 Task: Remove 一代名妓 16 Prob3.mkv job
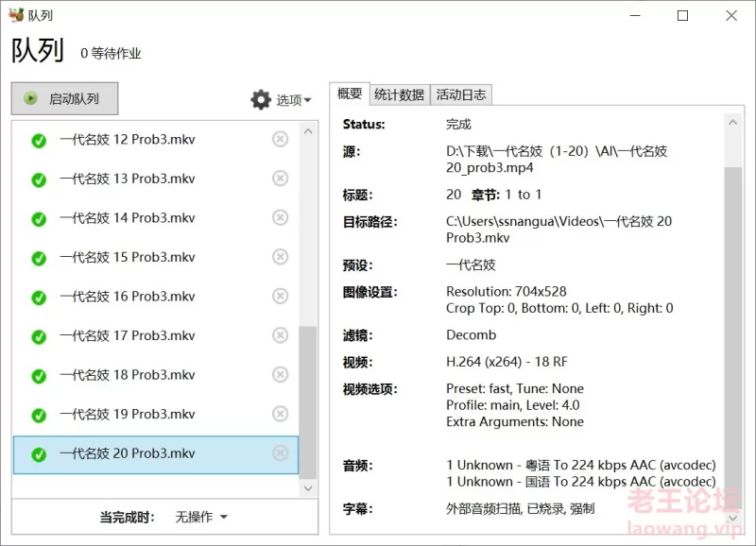280,297
